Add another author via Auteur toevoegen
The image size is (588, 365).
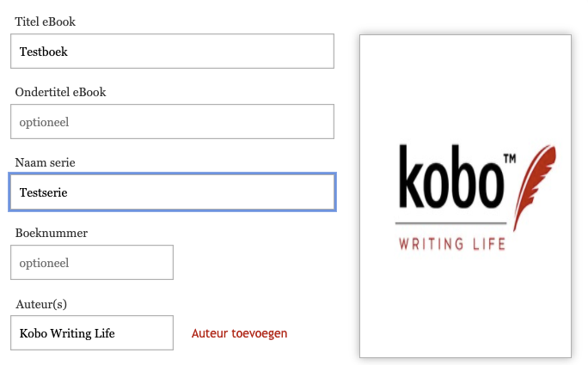tap(239, 333)
